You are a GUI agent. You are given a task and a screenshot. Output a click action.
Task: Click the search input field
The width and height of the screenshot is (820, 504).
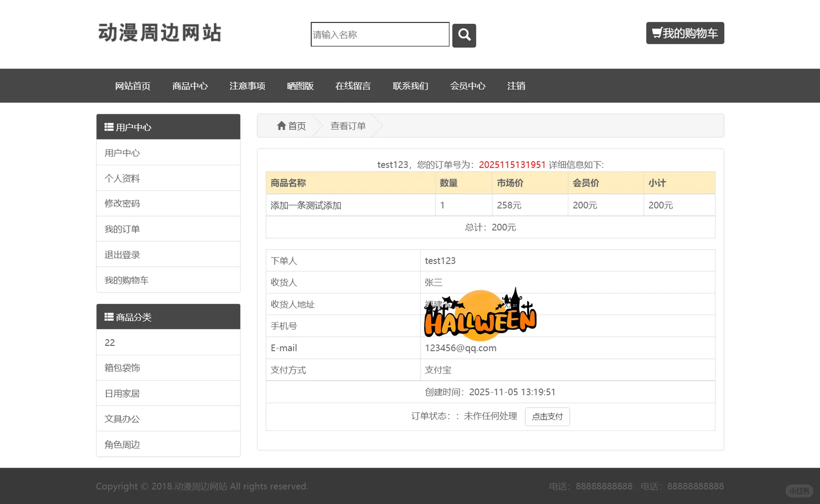(x=379, y=35)
